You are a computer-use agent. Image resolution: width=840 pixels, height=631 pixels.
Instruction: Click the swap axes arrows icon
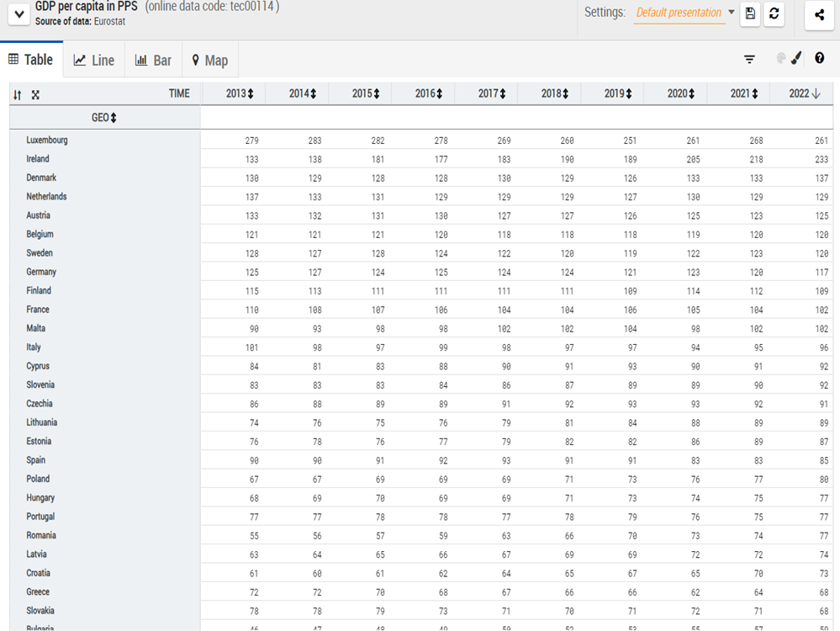18,95
